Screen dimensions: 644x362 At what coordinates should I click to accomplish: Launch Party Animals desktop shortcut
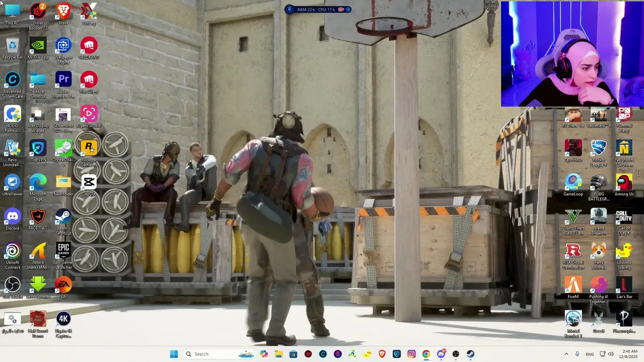click(598, 256)
